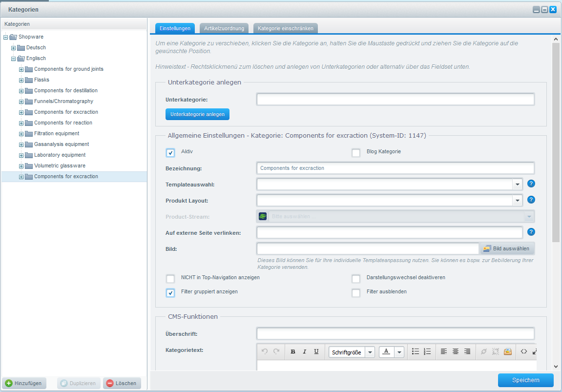Enable the Blog Kategorie checkbox
This screenshot has width=562, height=392.
pyautogui.click(x=356, y=153)
